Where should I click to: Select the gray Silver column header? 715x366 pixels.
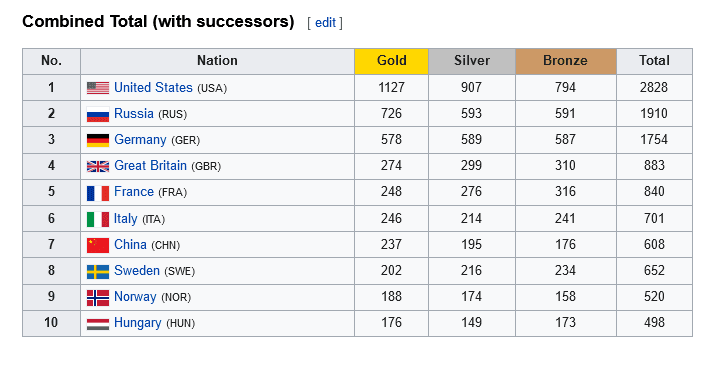[472, 61]
